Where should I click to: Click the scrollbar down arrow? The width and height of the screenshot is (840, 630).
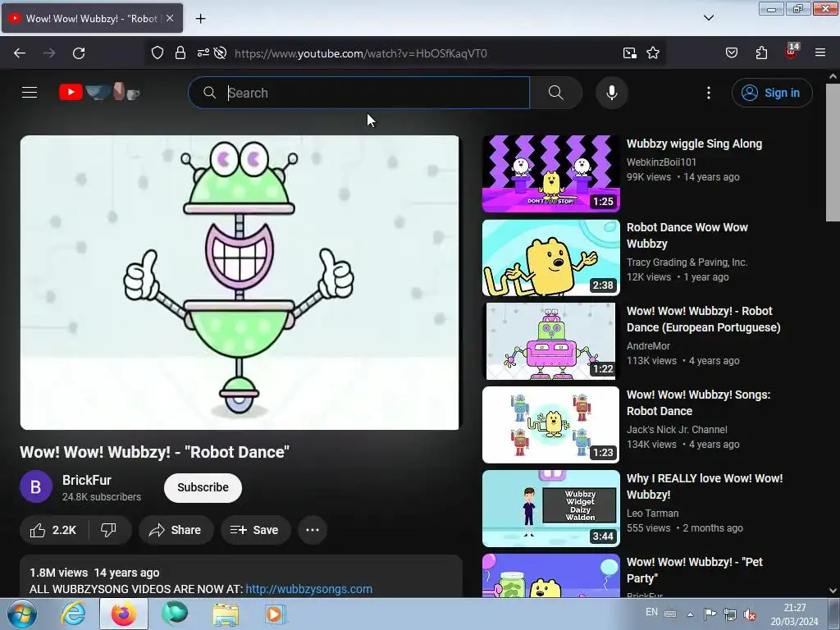(x=833, y=591)
